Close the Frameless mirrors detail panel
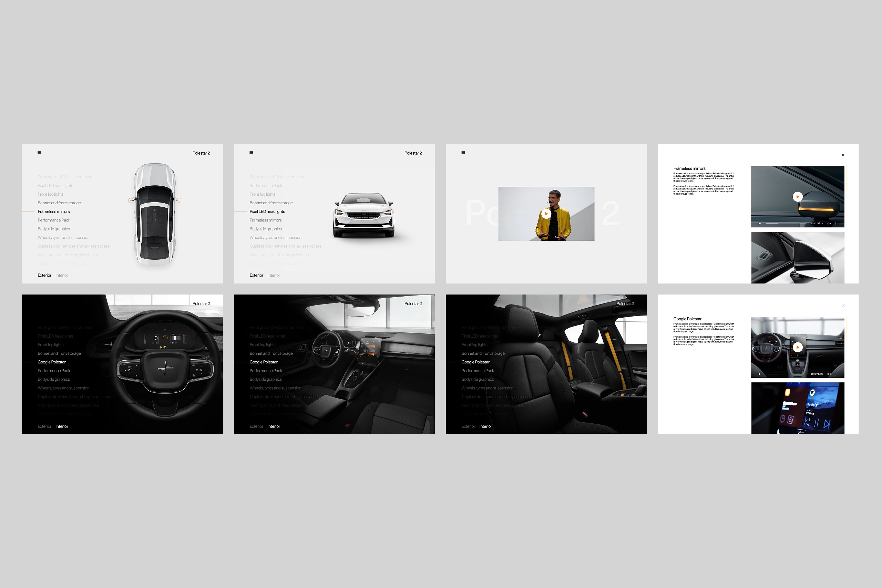 click(x=843, y=155)
